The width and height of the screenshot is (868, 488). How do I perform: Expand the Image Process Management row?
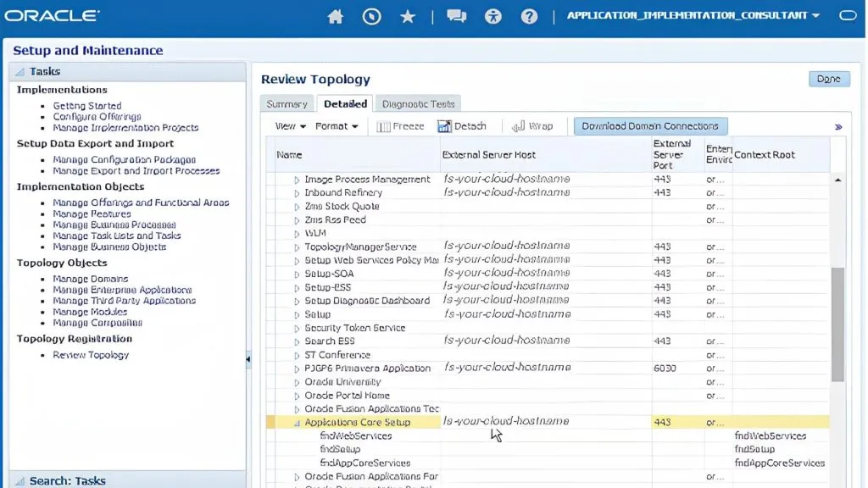(x=297, y=180)
